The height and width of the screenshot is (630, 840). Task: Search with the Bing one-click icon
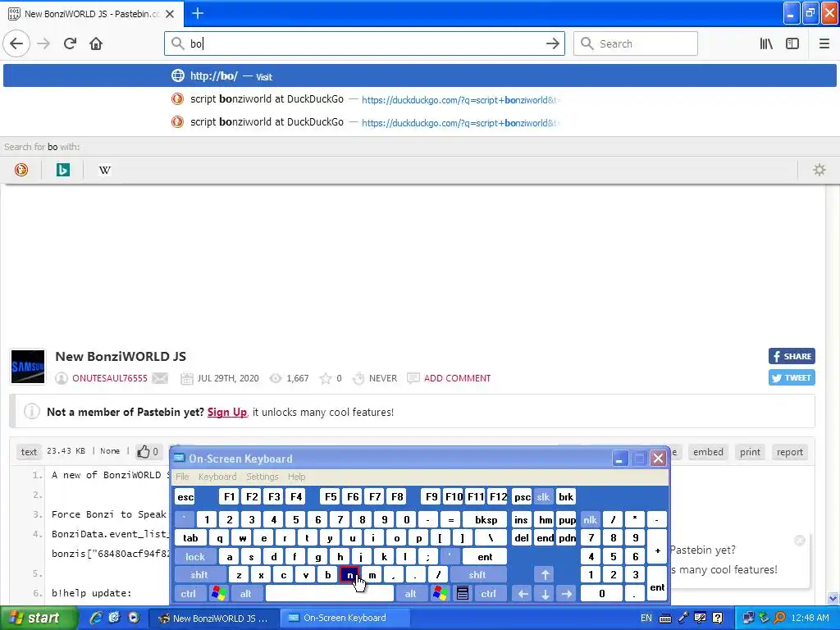[x=62, y=171]
